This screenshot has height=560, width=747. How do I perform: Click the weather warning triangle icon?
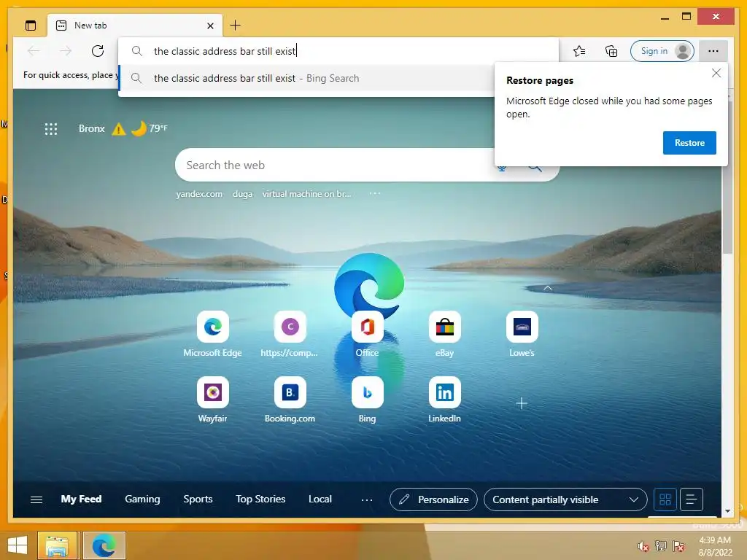pyautogui.click(x=118, y=128)
